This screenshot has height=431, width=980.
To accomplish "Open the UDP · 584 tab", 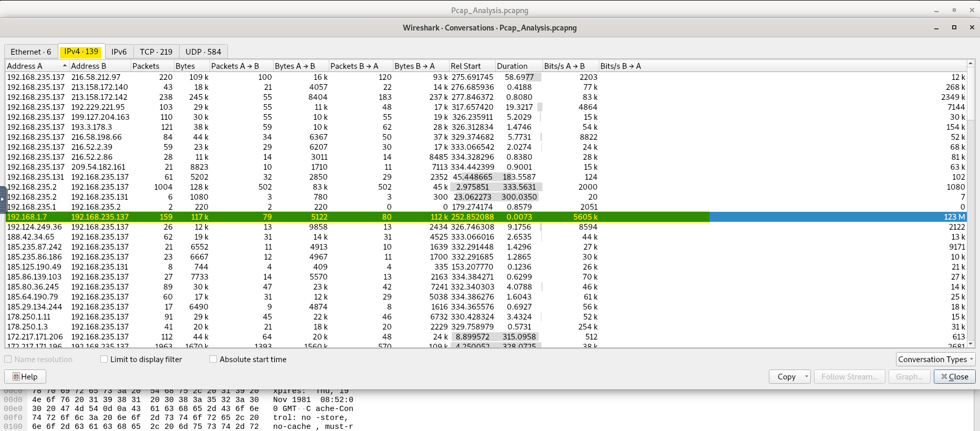I will [203, 52].
